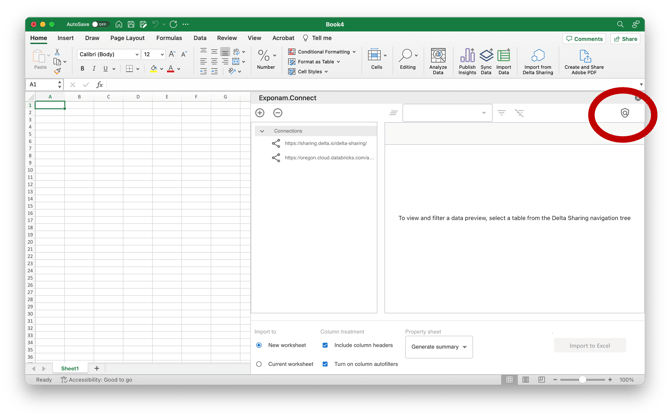Screen dimensions: 670x418
Task: Click the clear filter icon
Action: point(519,113)
